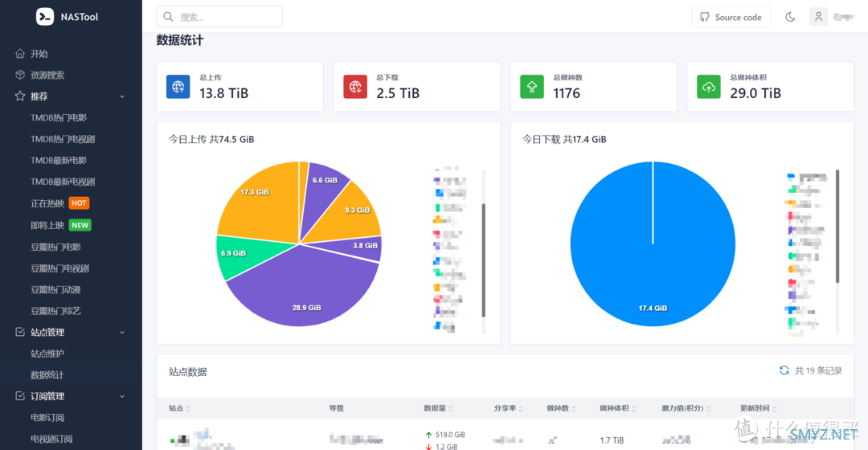The width and height of the screenshot is (868, 450).
Task: Open 豆瓣热门动漫
Action: point(56,289)
